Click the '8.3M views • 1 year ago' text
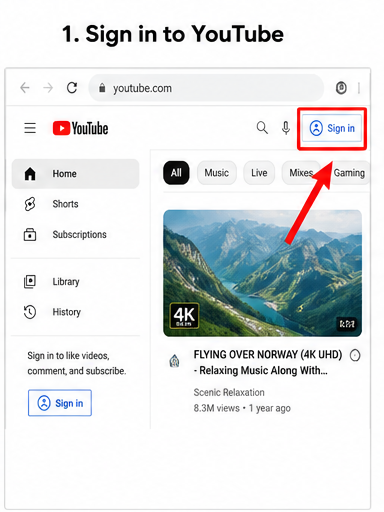Image resolution: width=384 pixels, height=512 pixels. click(242, 408)
